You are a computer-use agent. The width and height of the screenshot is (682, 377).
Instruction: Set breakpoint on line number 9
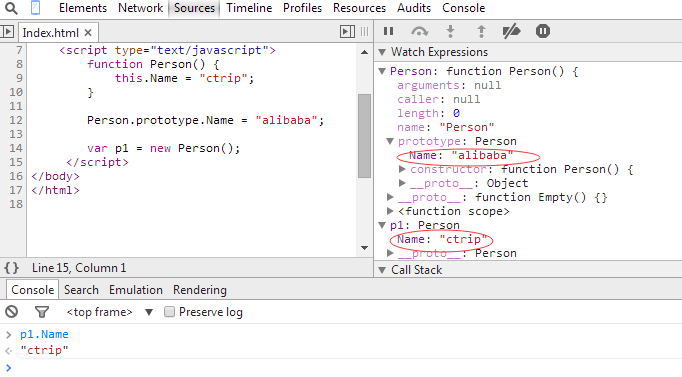pos(19,78)
